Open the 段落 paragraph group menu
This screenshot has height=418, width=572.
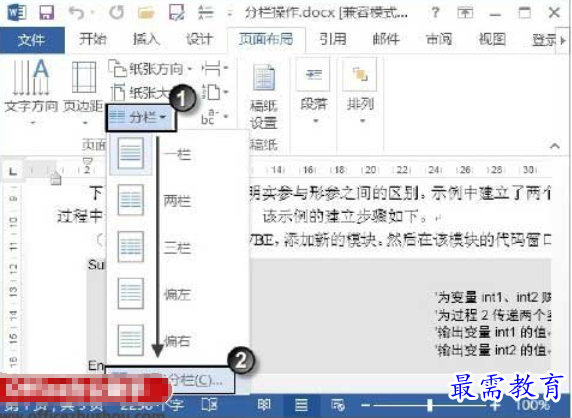314,91
